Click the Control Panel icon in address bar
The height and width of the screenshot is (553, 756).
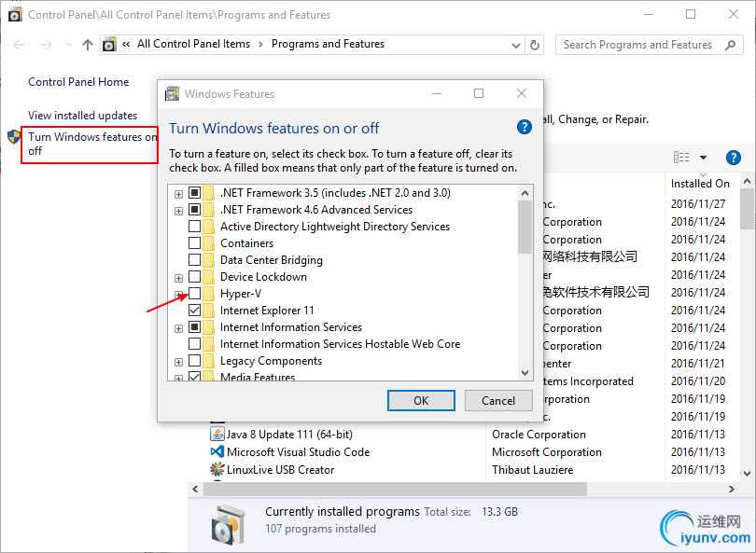click(110, 45)
